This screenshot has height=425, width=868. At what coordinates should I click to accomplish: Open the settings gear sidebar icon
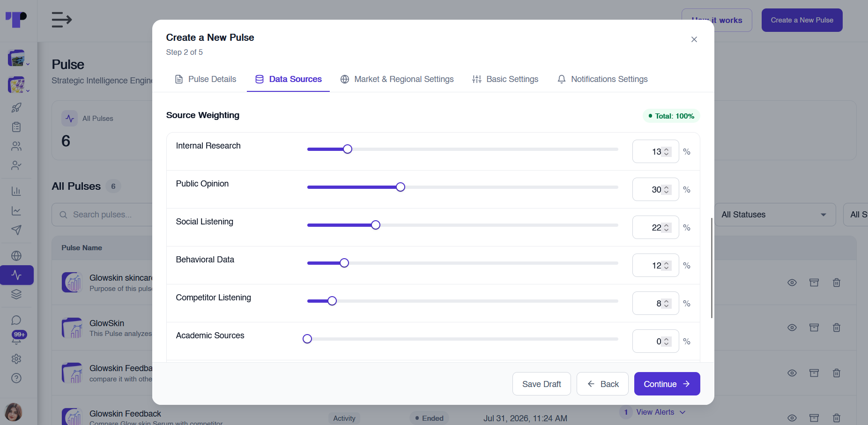16,359
